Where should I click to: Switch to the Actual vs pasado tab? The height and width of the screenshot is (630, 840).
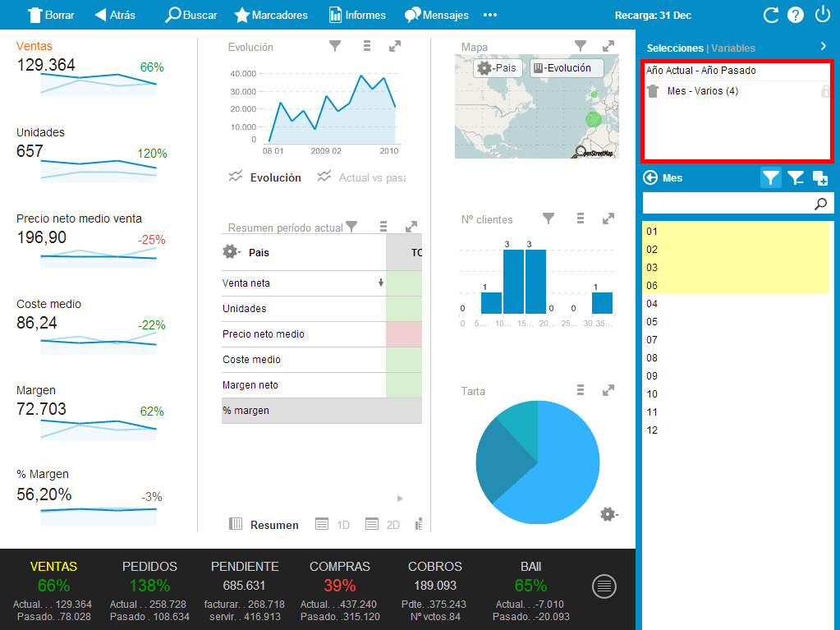(x=361, y=177)
